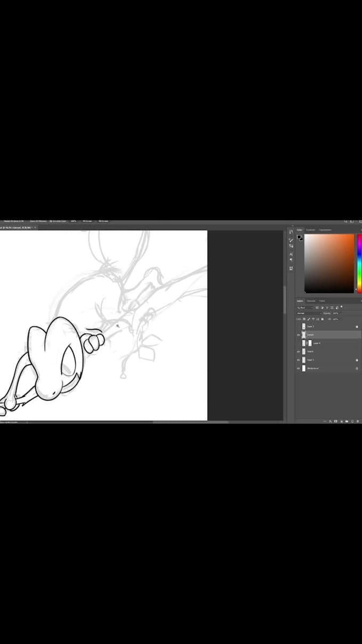The height and width of the screenshot is (644, 362).
Task: Lock position icon in Layers panel
Action: coord(313,319)
